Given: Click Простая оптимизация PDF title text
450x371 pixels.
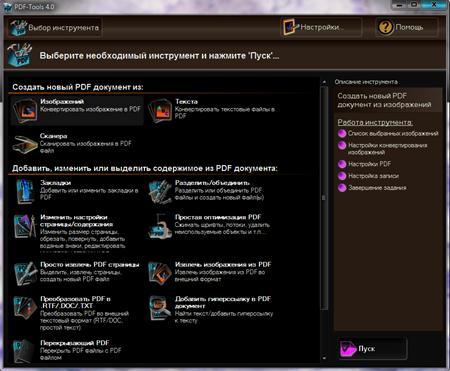Looking at the screenshot, I should pos(218,217).
